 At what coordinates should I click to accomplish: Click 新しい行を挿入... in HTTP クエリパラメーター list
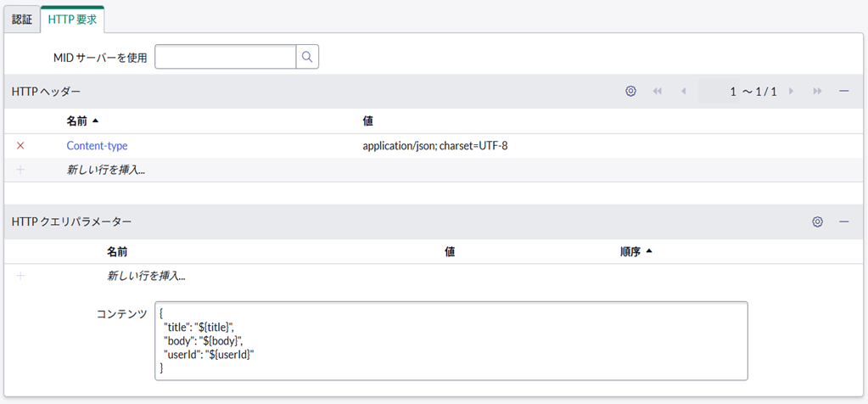point(146,276)
